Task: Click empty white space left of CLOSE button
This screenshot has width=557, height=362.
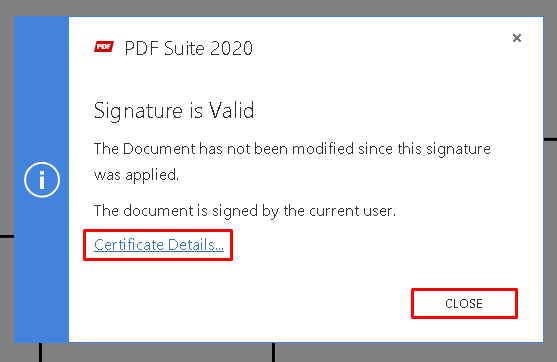Action: coord(249,304)
